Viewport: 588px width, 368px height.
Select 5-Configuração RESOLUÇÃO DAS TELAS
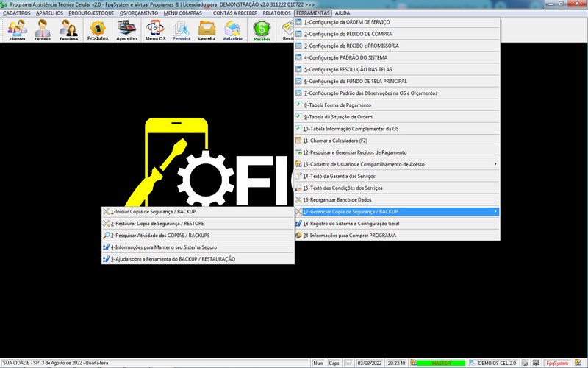(x=397, y=69)
